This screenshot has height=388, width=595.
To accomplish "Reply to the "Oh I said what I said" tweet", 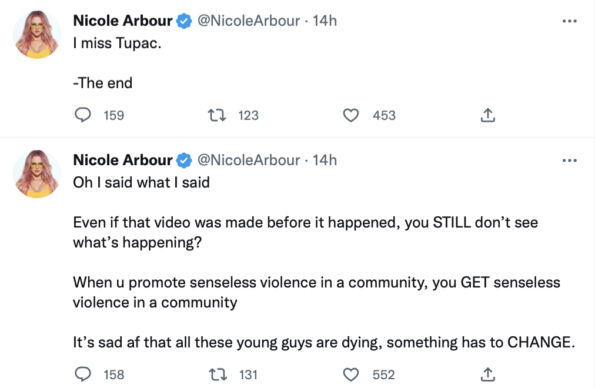I will click(x=83, y=374).
